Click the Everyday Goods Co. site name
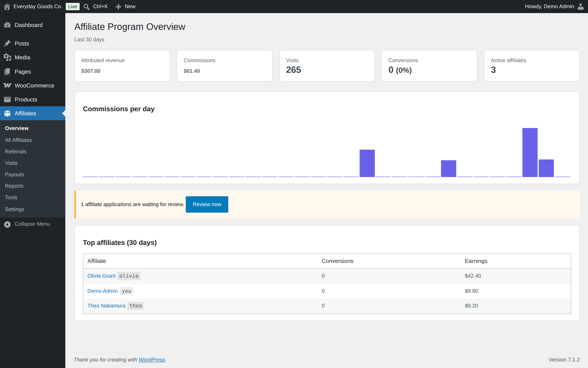This screenshot has width=588, height=368. (38, 7)
